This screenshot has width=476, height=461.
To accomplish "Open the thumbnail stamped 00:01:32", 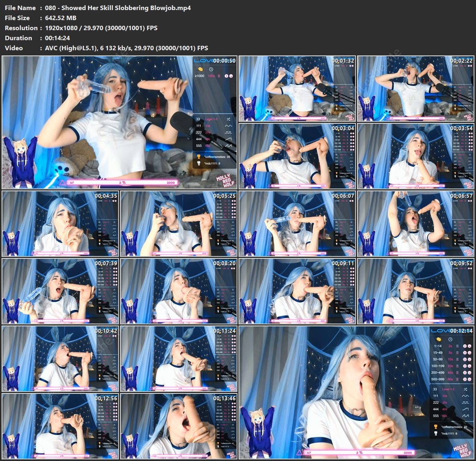I will 297,88.
